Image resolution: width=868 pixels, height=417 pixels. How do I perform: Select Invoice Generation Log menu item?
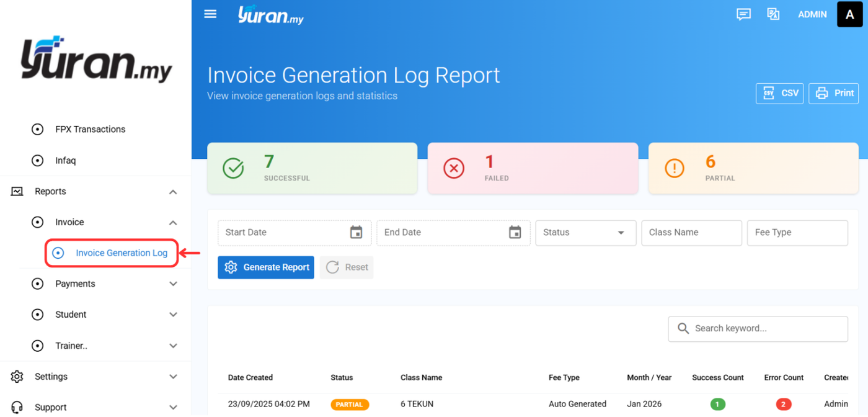click(122, 253)
